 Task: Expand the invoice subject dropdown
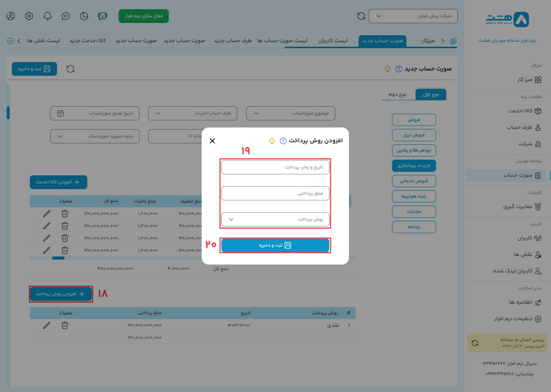tap(291, 113)
